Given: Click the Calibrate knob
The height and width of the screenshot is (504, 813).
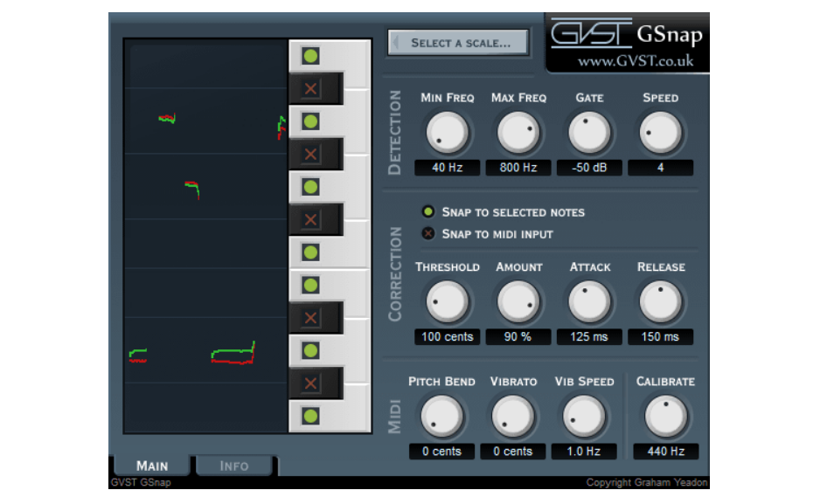Looking at the screenshot, I should click(x=666, y=417).
